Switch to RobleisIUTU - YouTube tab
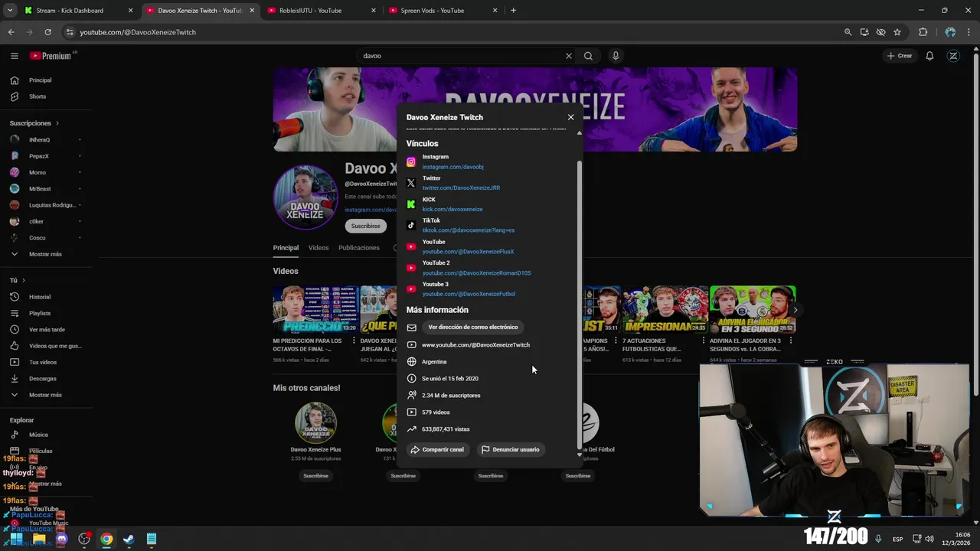Viewport: 980px width, 551px height. [320, 11]
